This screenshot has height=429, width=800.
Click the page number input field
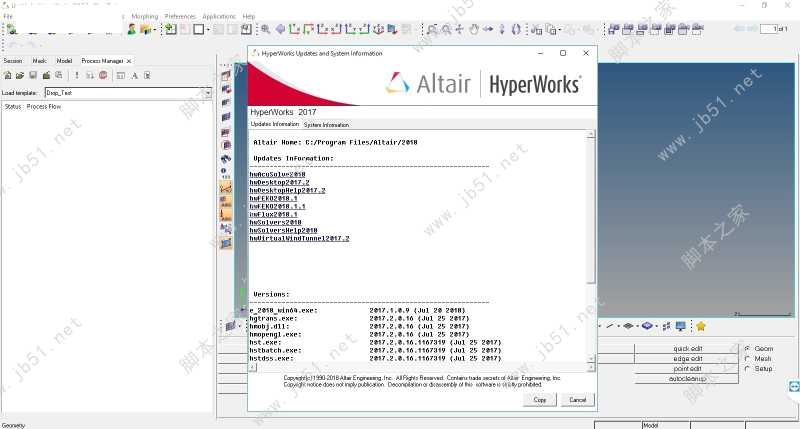(768, 29)
